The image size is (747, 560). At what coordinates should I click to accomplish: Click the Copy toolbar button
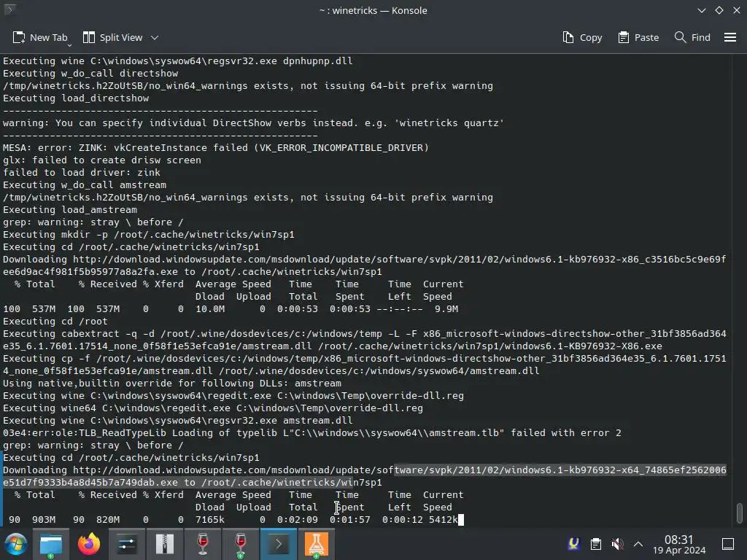(x=582, y=38)
